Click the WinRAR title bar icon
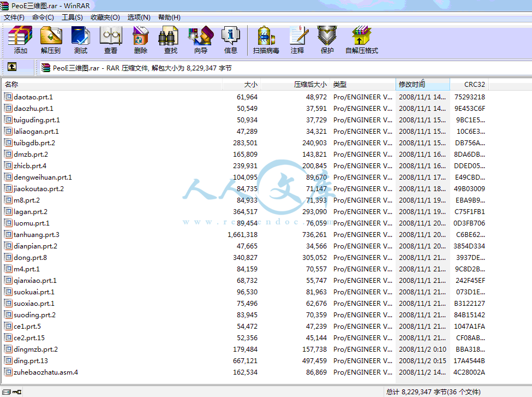The height and width of the screenshot is (397, 532). 4,5
